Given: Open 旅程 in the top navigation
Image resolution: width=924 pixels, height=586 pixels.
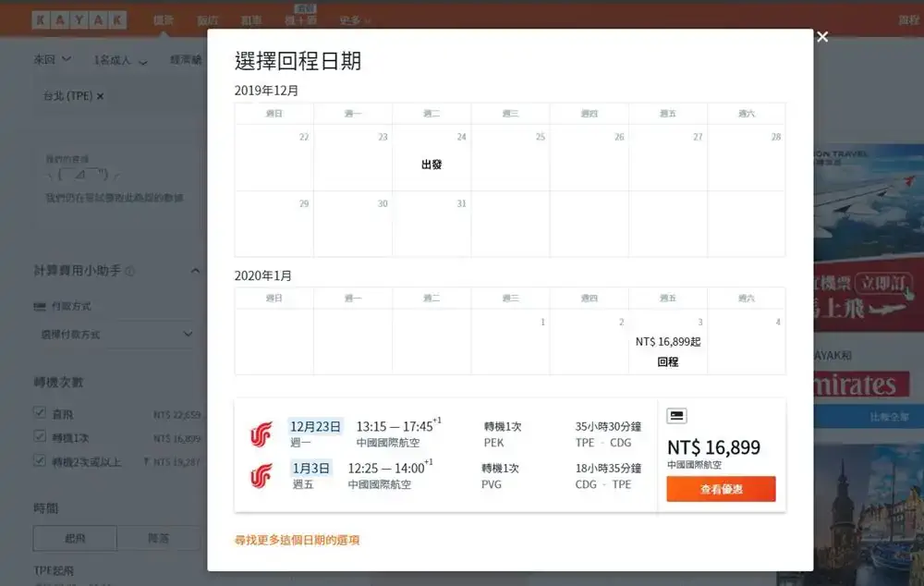Looking at the screenshot, I should click(908, 20).
